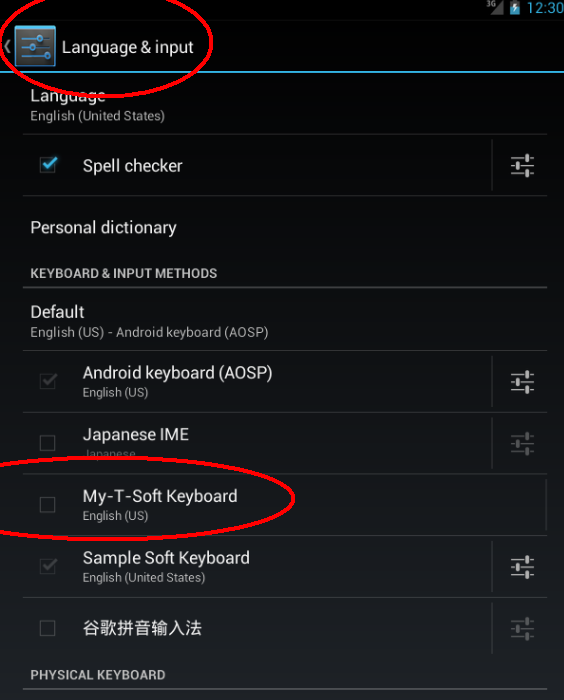Enable the 谷歌拼音输入法 checkbox
564x700 pixels.
pos(47,628)
